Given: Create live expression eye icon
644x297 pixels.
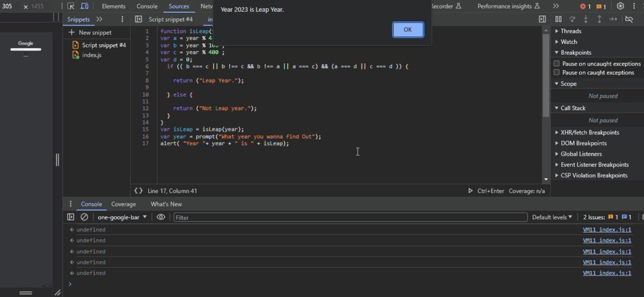Looking at the screenshot, I should 160,217.
